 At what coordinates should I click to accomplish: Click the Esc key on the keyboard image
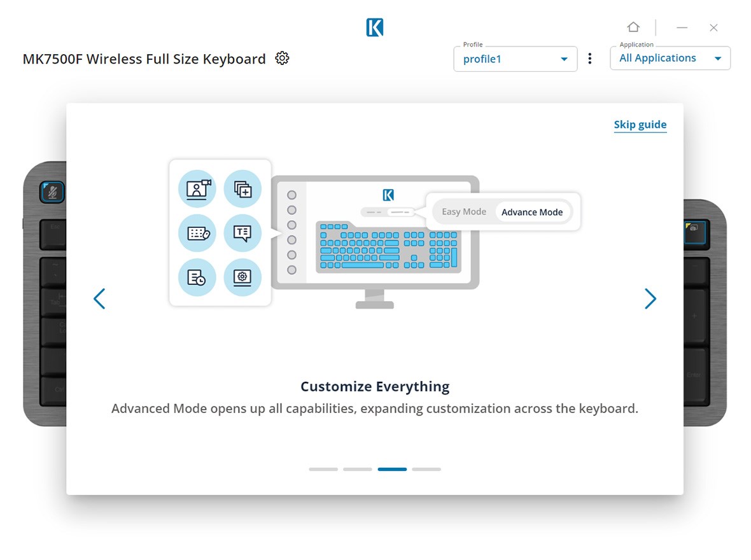click(53, 234)
